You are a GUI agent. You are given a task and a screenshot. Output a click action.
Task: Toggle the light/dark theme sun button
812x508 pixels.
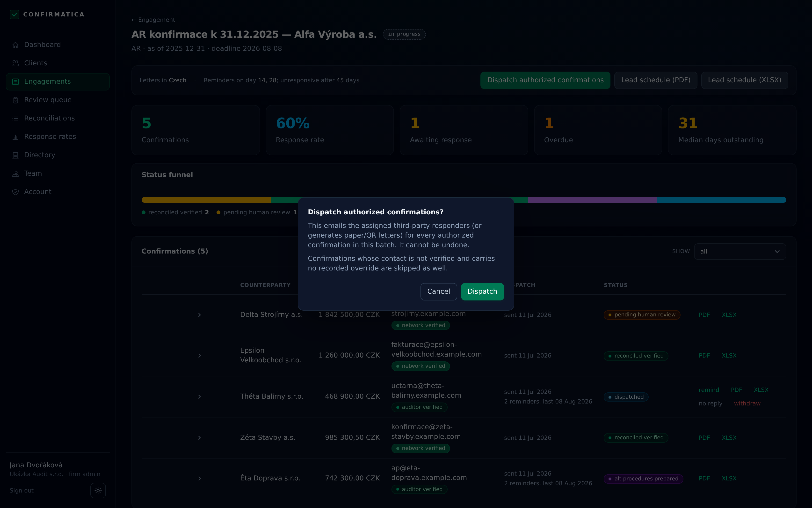[x=98, y=491]
